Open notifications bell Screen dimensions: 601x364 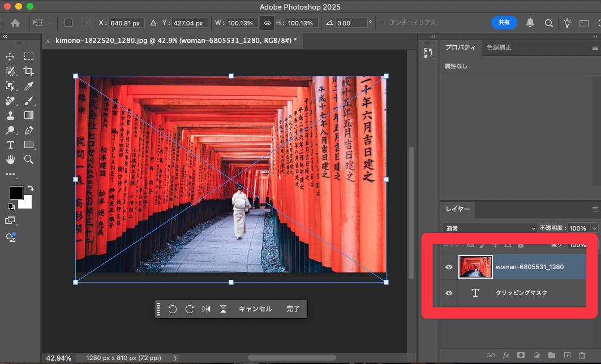530,23
